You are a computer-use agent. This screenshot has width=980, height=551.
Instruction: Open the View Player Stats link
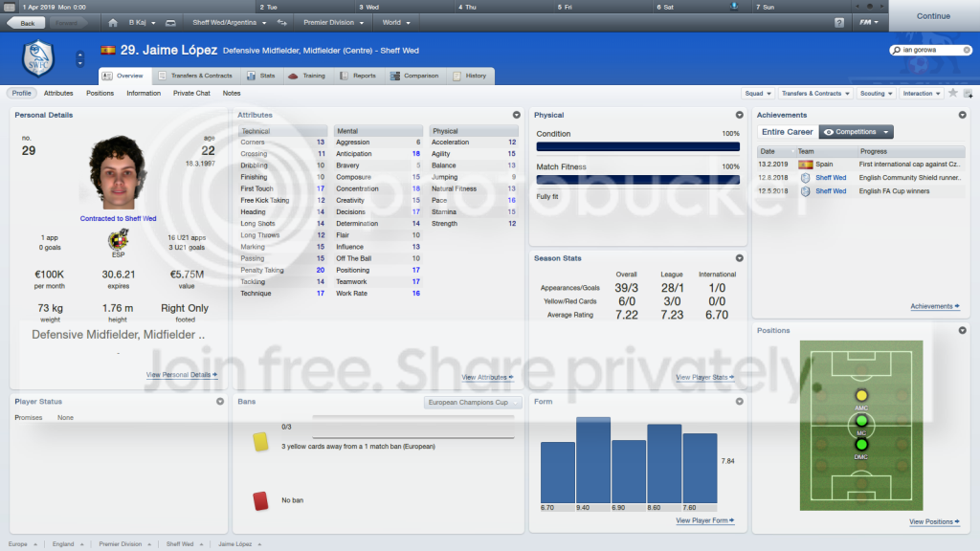[x=704, y=377]
